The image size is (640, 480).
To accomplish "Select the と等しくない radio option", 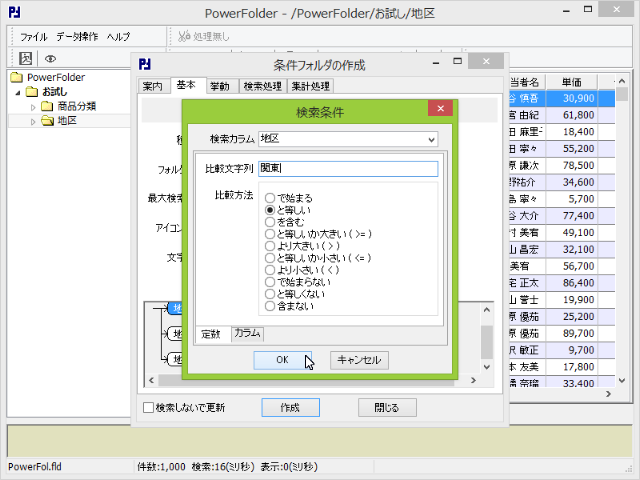I will pyautogui.click(x=295, y=294).
